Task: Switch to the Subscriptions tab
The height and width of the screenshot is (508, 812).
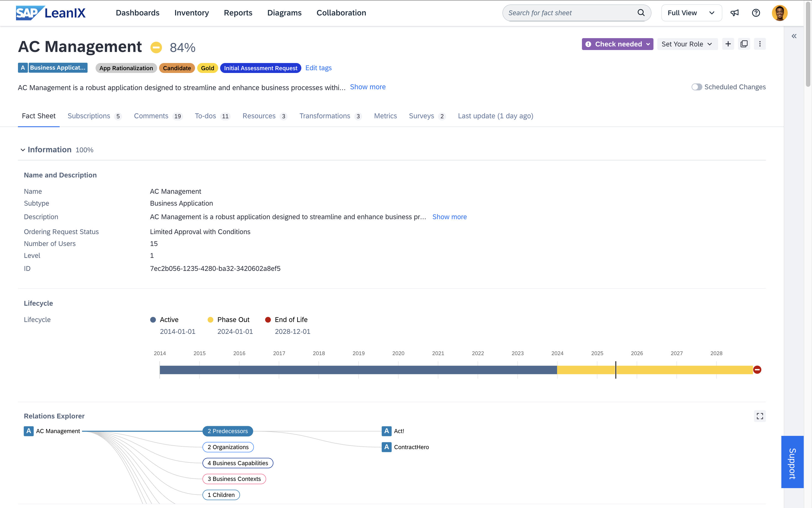Action: tap(89, 116)
